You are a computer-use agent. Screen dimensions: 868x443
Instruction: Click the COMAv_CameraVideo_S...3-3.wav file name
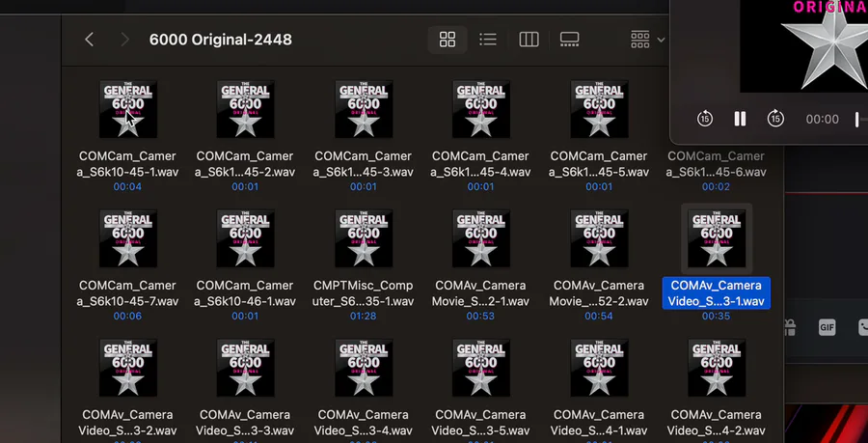click(245, 423)
